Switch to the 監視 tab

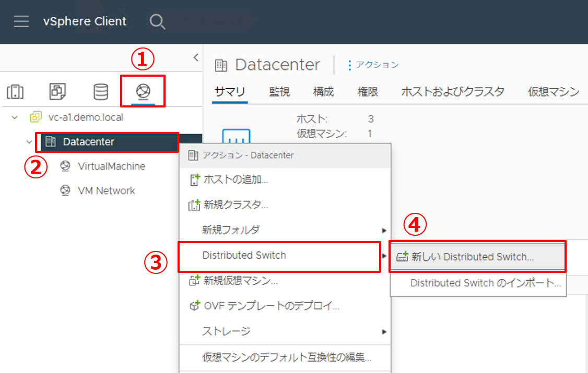coord(279,92)
